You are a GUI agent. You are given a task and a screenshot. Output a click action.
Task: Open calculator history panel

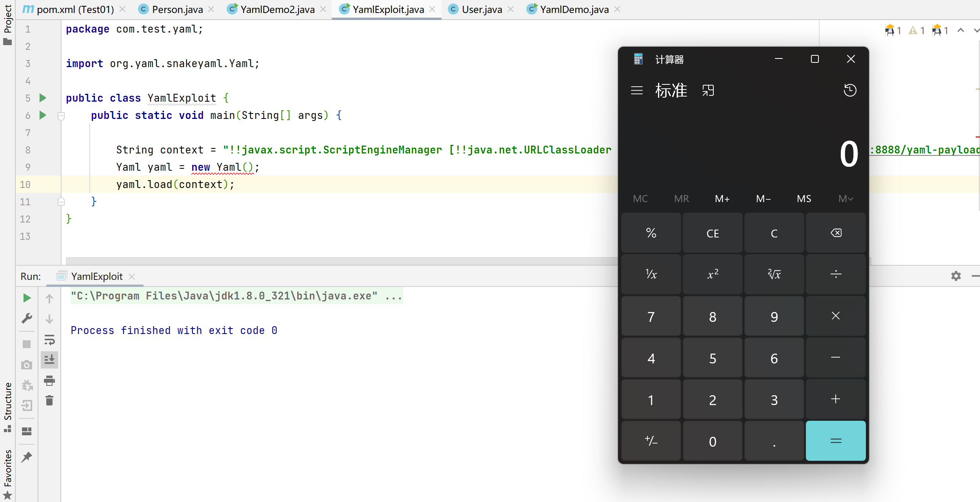850,90
